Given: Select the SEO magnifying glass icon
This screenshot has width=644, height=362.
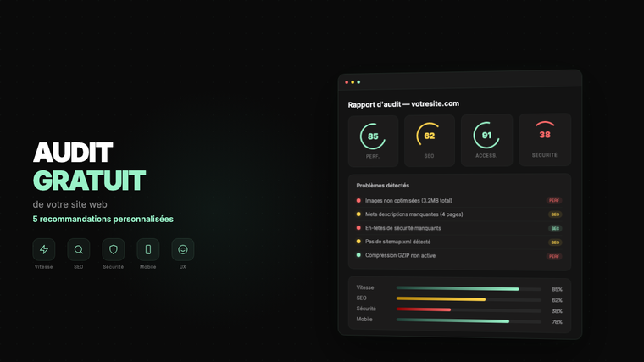Looking at the screenshot, I should click(x=79, y=249).
